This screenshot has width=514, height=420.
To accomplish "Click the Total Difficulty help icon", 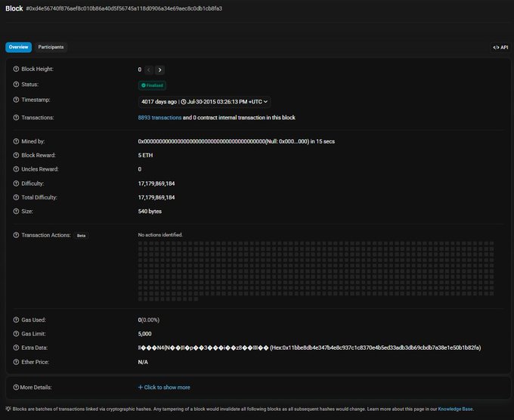I will (16, 198).
